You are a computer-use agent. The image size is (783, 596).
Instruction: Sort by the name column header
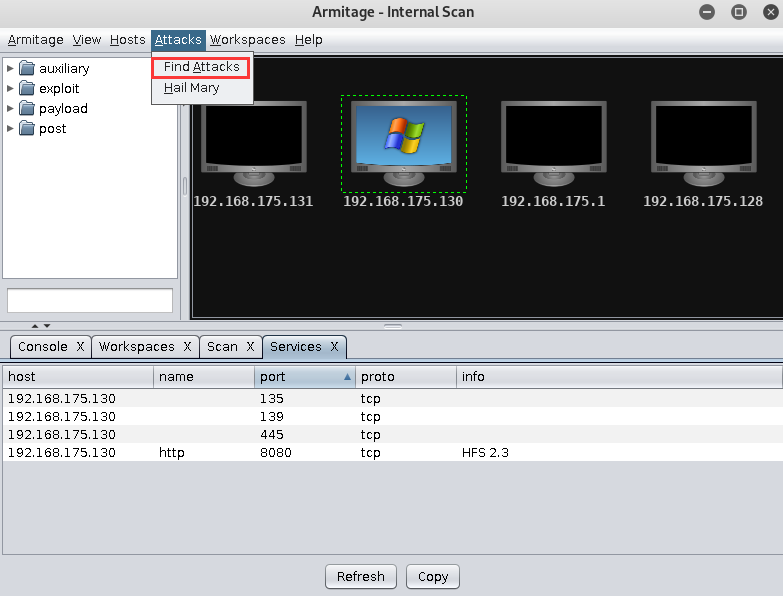(x=204, y=377)
